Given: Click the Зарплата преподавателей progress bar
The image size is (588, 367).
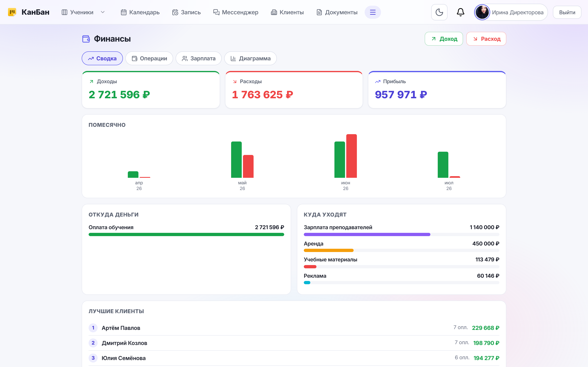Looking at the screenshot, I should (x=401, y=234).
